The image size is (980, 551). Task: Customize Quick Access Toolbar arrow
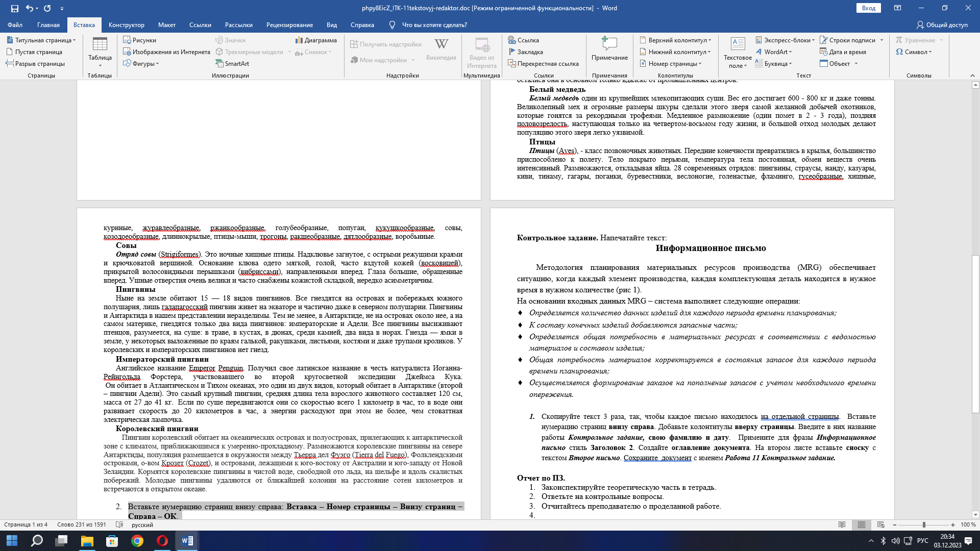[x=62, y=8]
